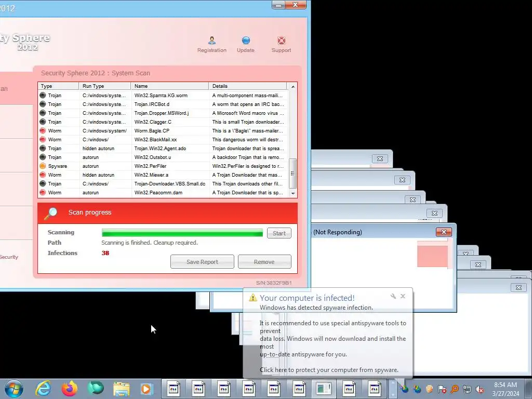
Task: Click the Remove button
Action: (264, 262)
